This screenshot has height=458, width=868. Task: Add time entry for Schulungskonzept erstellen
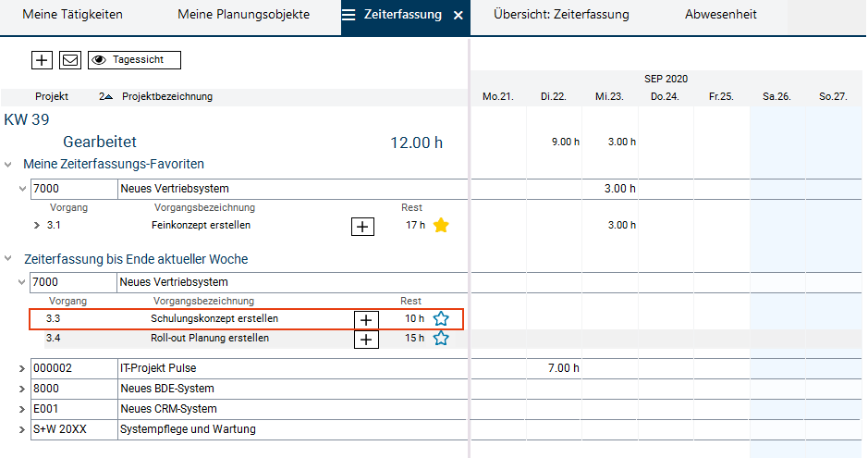tap(366, 320)
